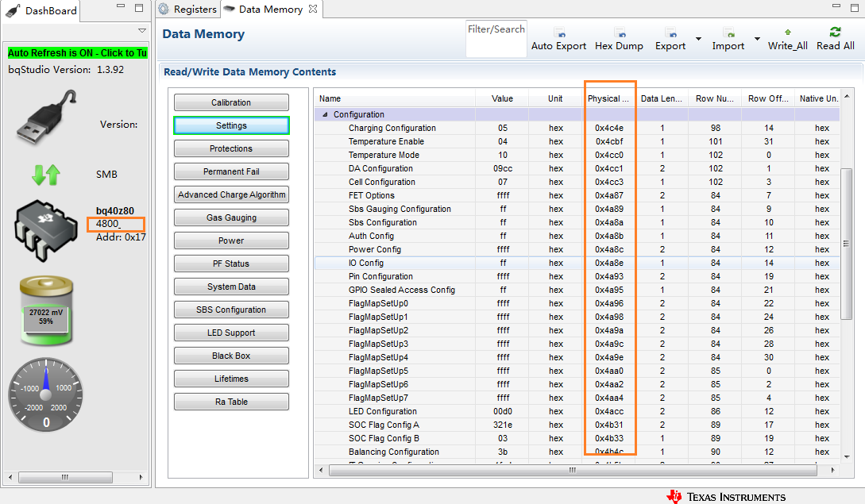The width and height of the screenshot is (865, 504).
Task: Select the DA Configuration row
Action: pos(577,169)
